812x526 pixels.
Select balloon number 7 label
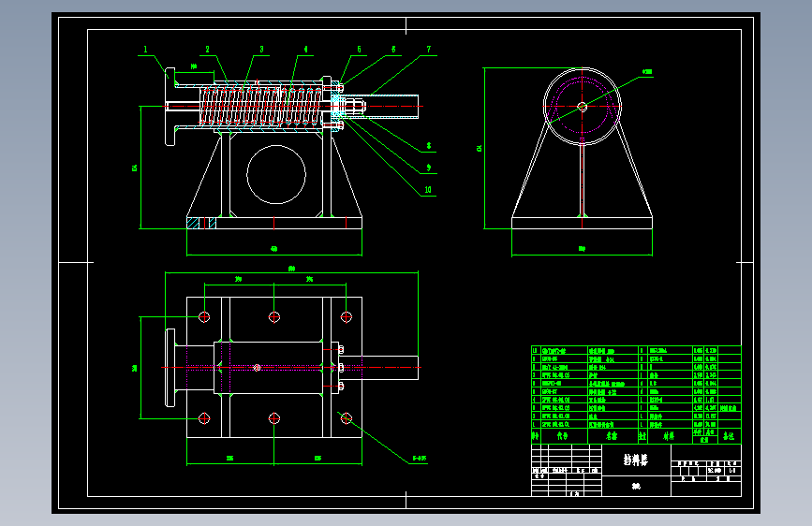tap(429, 50)
